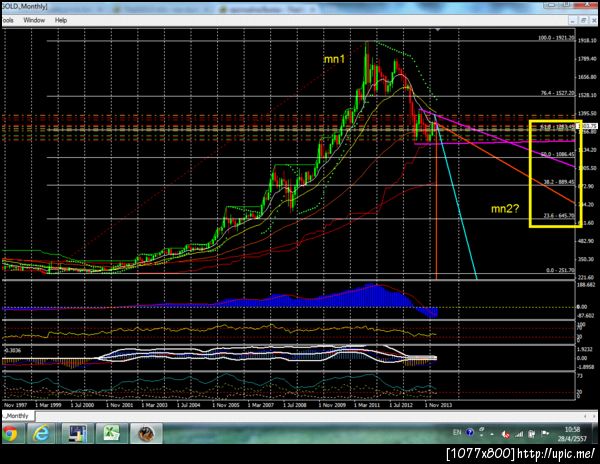Click the '100.0 - 1921.20' Fibonacci label

coord(556,38)
